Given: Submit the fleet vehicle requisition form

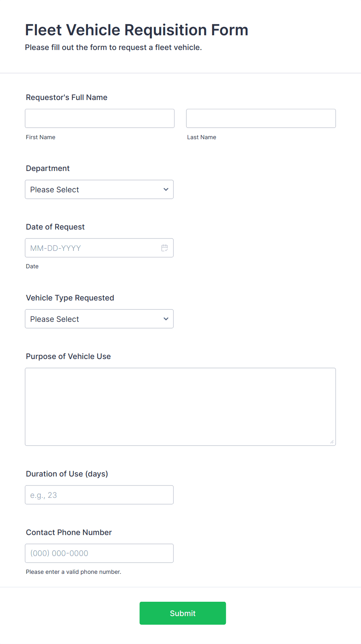Looking at the screenshot, I should pyautogui.click(x=182, y=613).
